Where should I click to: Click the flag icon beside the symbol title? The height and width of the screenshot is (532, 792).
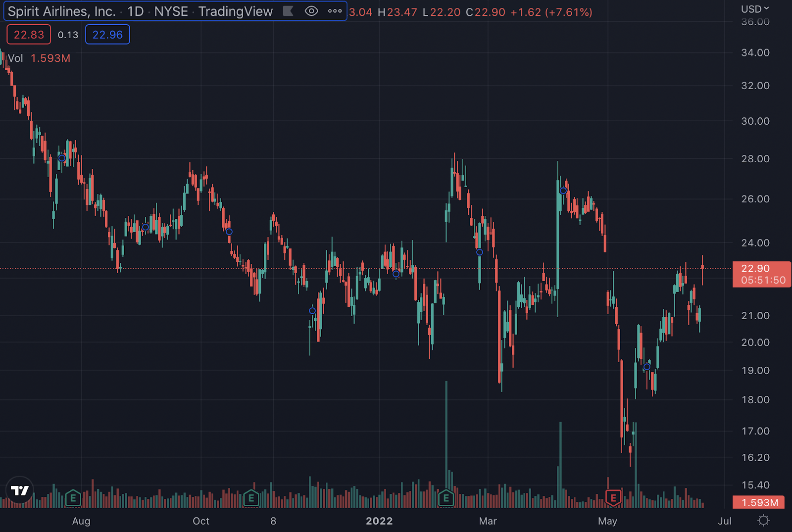pyautogui.click(x=288, y=11)
